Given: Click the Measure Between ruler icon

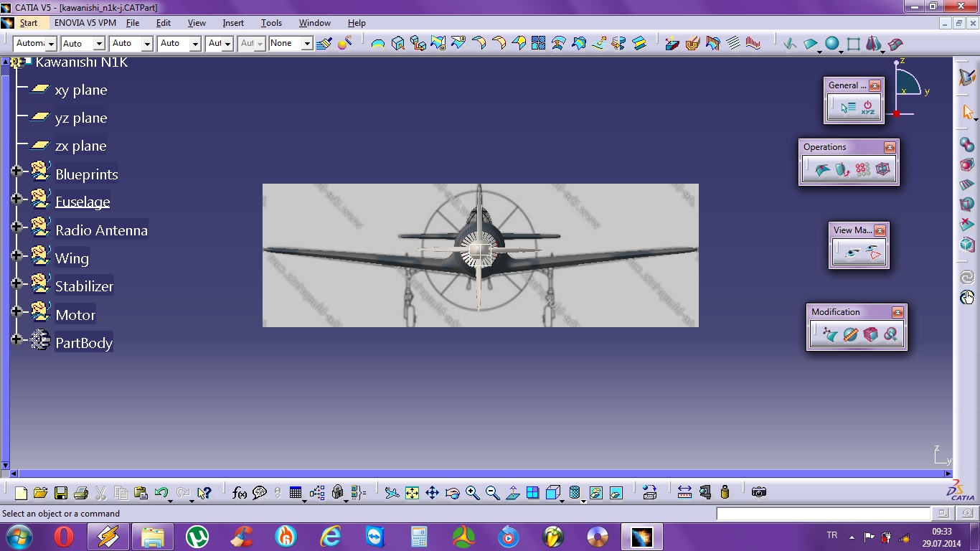Looking at the screenshot, I should click(684, 492).
